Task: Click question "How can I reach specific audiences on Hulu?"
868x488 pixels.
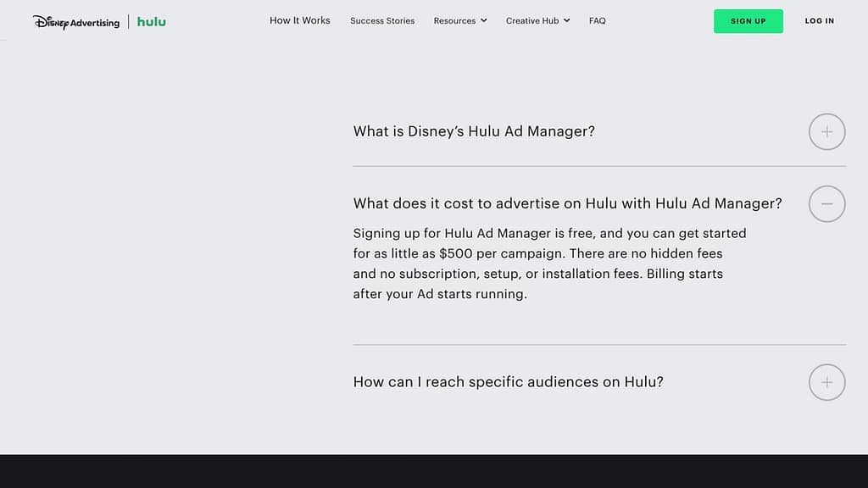Action: click(509, 382)
